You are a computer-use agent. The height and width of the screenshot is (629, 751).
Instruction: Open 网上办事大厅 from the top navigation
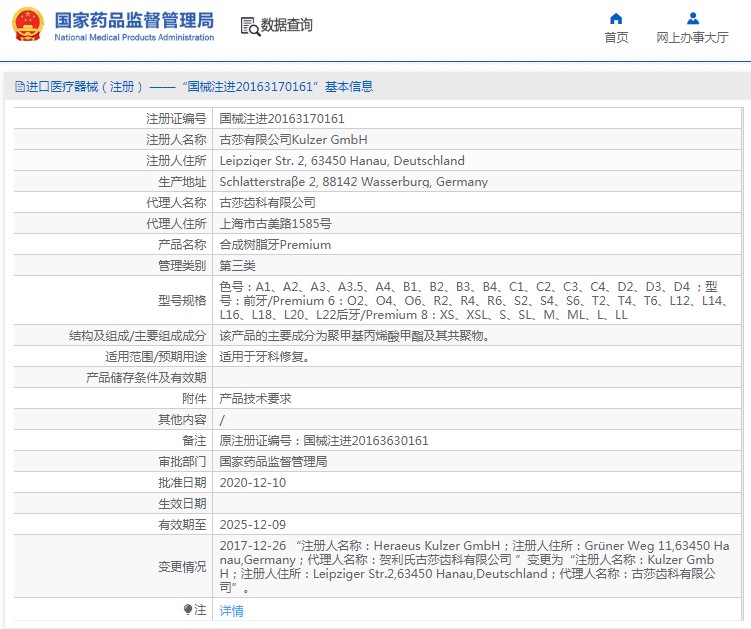[693, 37]
